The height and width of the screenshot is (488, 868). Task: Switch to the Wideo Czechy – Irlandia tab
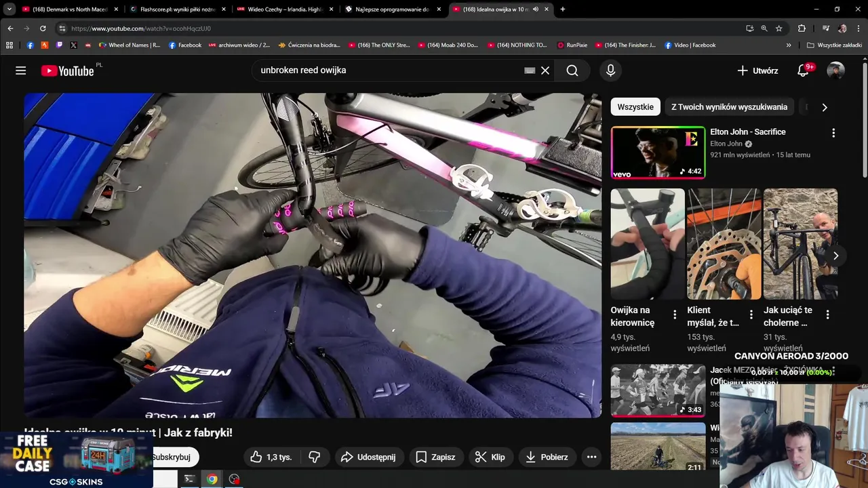pos(284,9)
